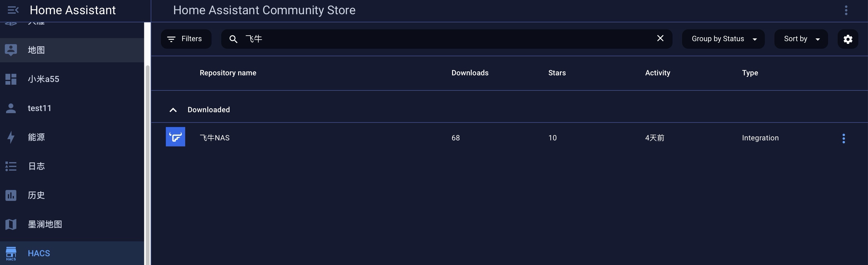Sort by the Downloads column header
Image resolution: width=868 pixels, height=265 pixels.
click(470, 73)
